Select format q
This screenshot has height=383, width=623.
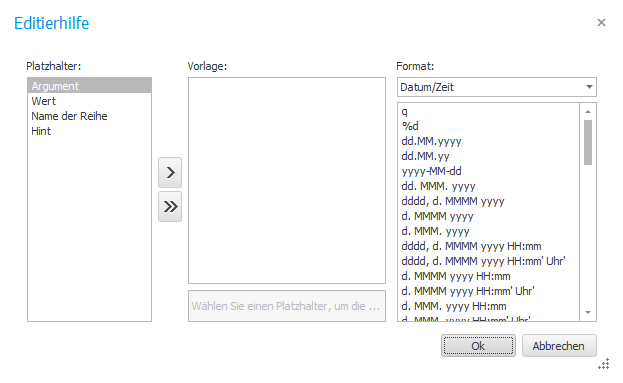click(x=489, y=111)
